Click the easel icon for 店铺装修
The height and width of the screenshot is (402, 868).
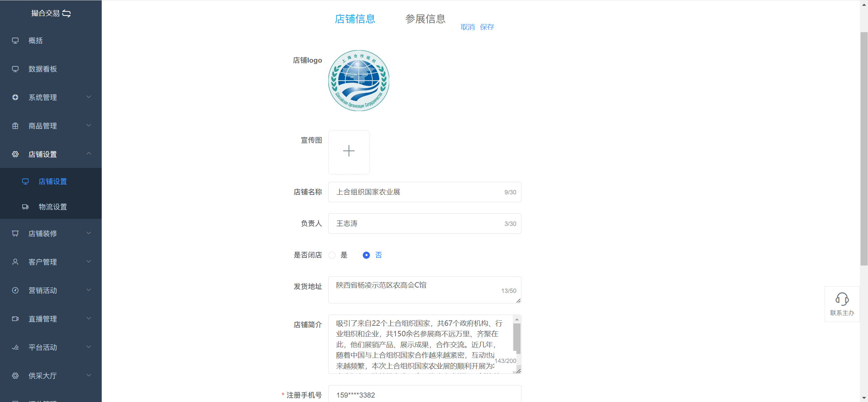(x=15, y=234)
